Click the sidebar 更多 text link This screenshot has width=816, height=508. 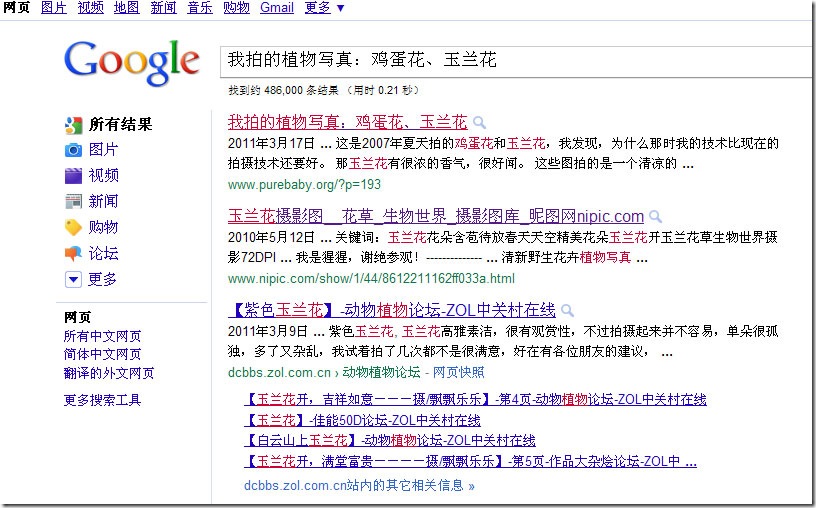(102, 280)
